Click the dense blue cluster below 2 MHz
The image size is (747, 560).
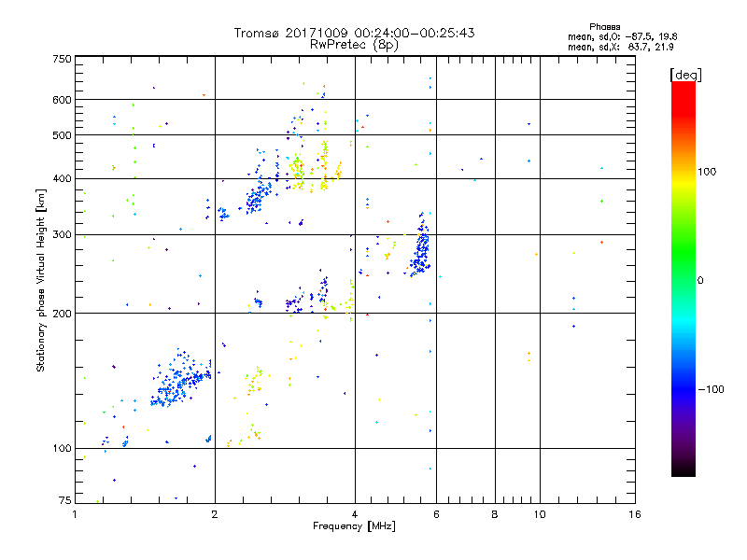(180, 380)
